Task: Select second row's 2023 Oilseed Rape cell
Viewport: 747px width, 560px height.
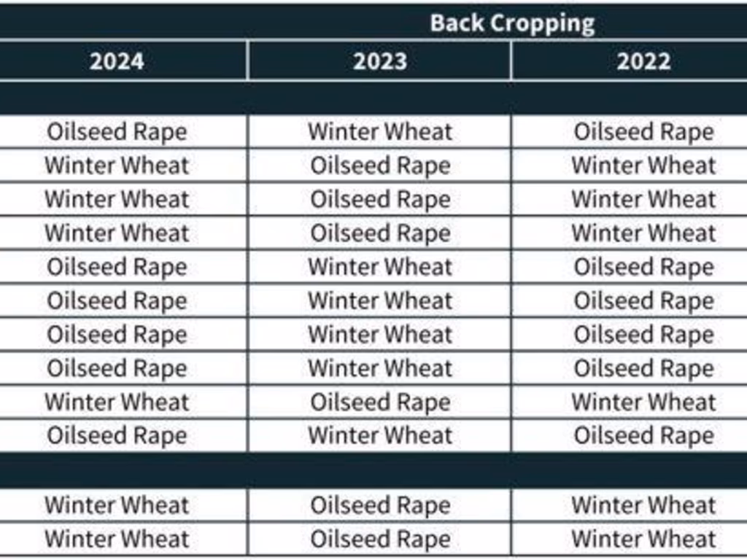Action: pyautogui.click(x=379, y=166)
